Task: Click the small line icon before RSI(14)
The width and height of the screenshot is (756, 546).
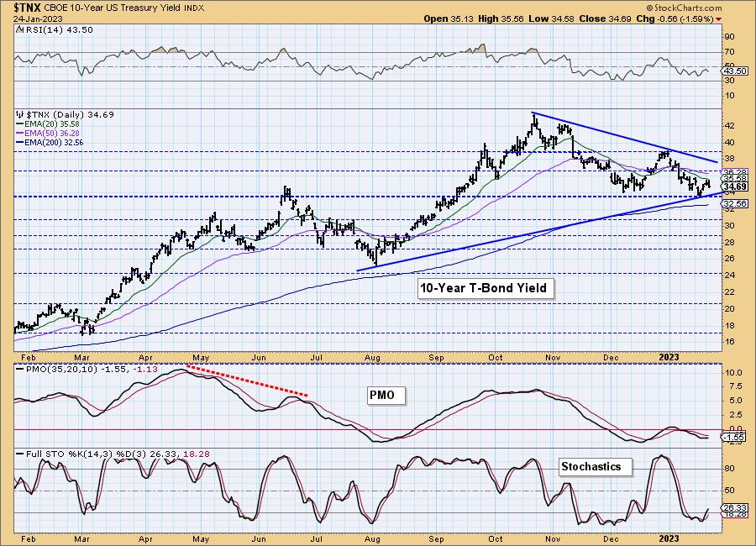Action: click(19, 30)
